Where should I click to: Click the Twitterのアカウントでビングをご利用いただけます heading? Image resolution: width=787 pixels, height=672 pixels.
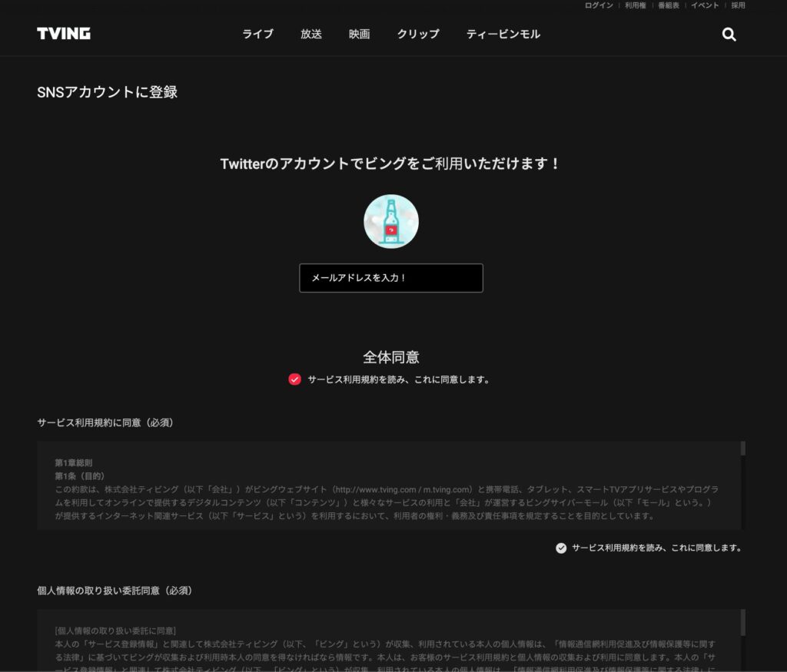390,164
